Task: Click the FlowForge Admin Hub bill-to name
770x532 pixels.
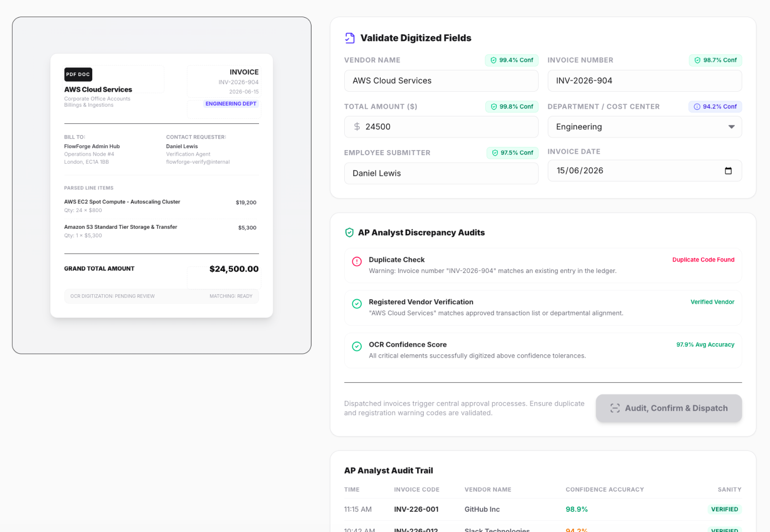Action: point(92,147)
